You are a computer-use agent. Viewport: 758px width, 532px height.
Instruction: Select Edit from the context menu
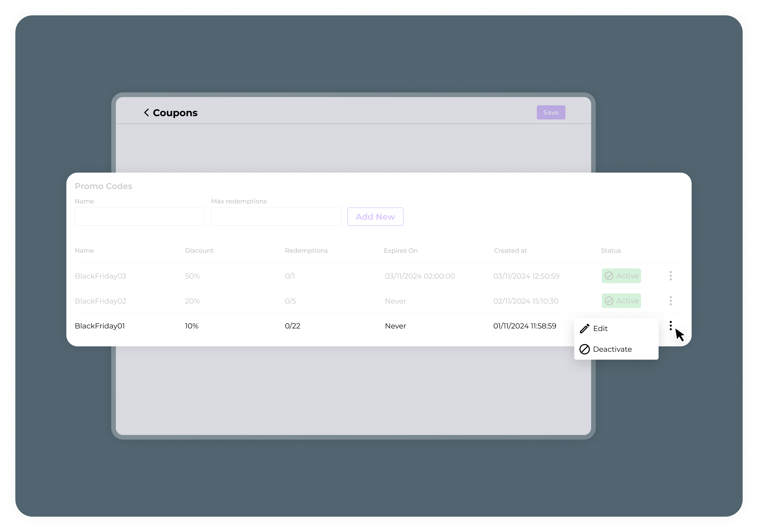click(x=600, y=328)
